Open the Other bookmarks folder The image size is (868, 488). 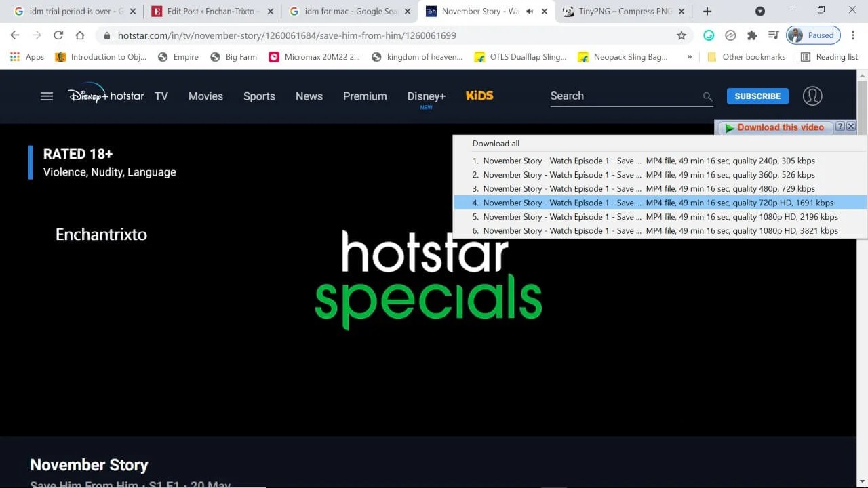[746, 57]
